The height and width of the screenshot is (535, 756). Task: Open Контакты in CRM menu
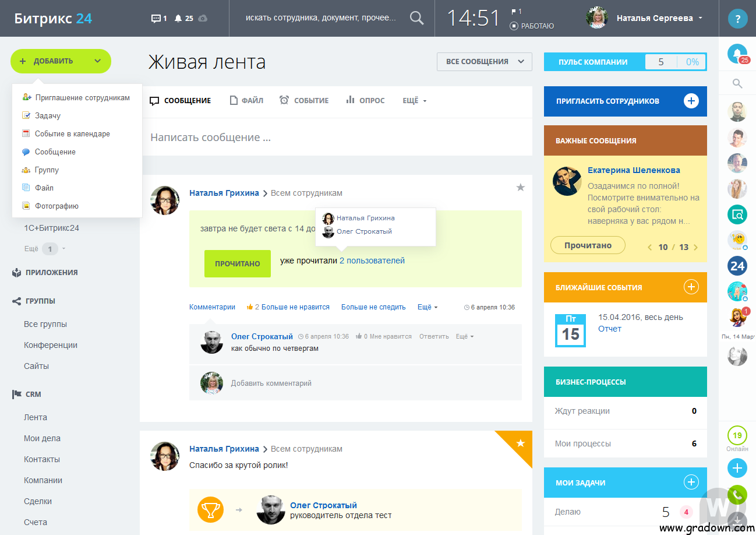[x=42, y=459]
